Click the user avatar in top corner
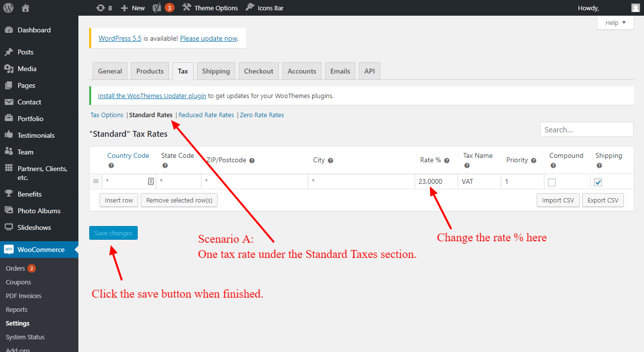644x352 pixels. click(x=635, y=8)
